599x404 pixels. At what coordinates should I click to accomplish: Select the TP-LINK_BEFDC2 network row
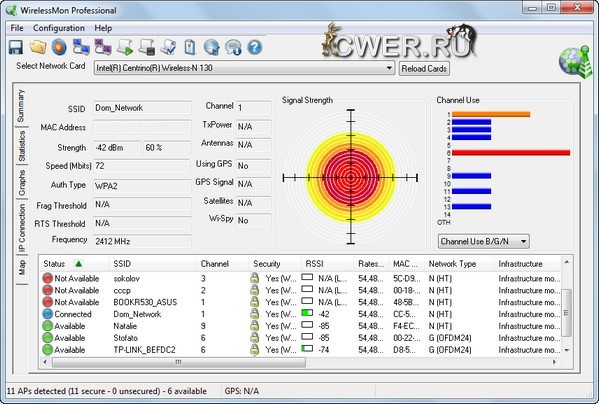click(300, 349)
